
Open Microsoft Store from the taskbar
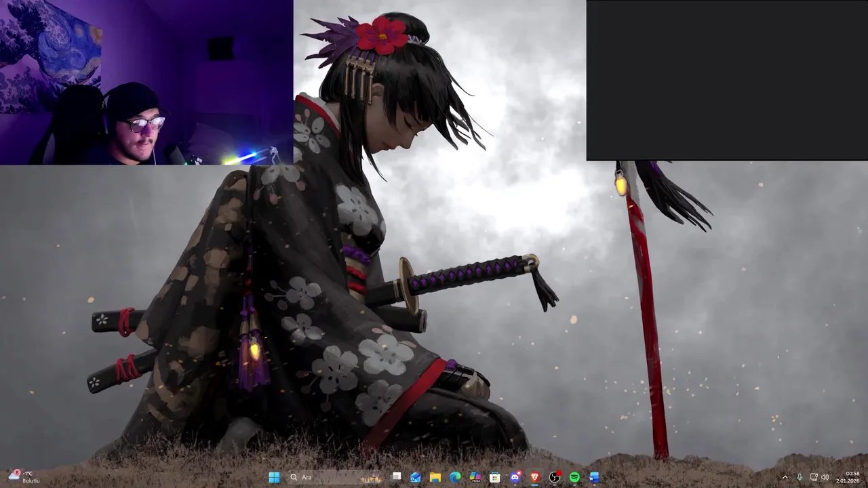pos(495,477)
